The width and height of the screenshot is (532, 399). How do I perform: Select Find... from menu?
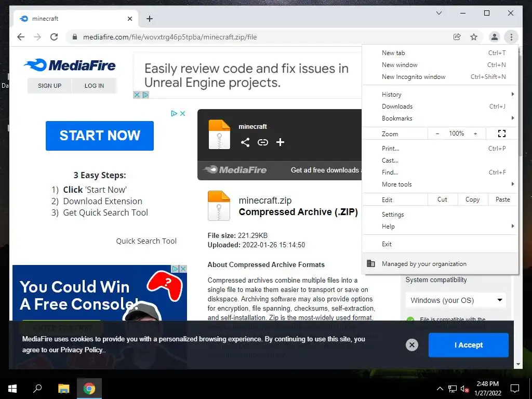click(x=440, y=172)
